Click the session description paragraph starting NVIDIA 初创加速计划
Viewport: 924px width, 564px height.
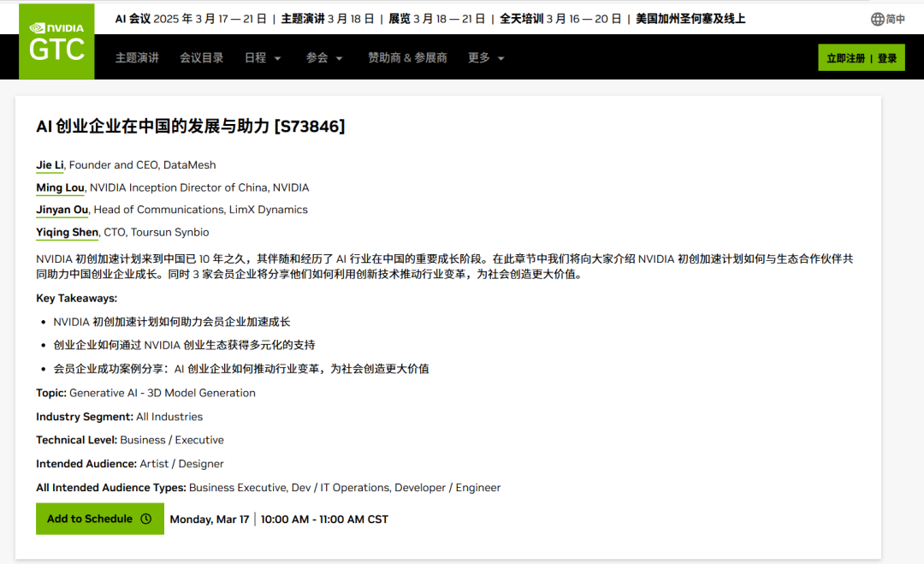tap(445, 266)
